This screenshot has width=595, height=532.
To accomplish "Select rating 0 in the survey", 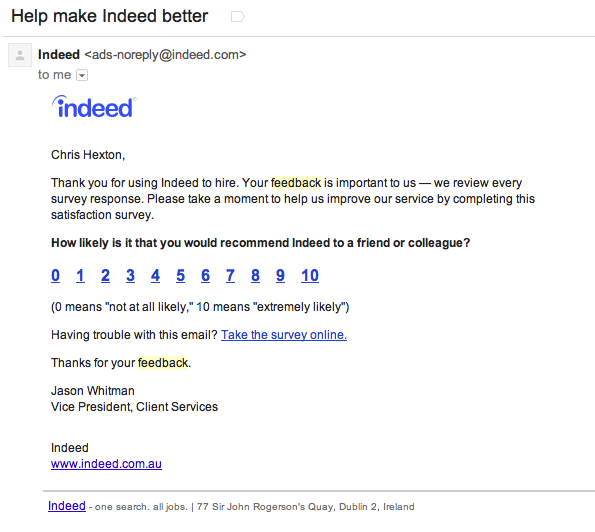I will click(x=55, y=275).
